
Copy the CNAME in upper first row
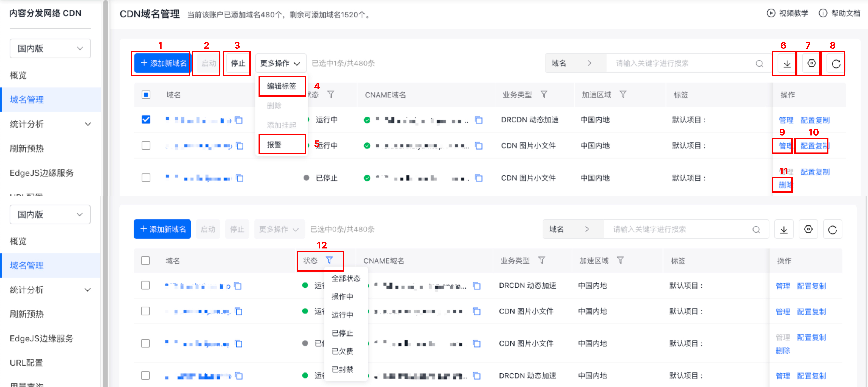[x=478, y=120]
